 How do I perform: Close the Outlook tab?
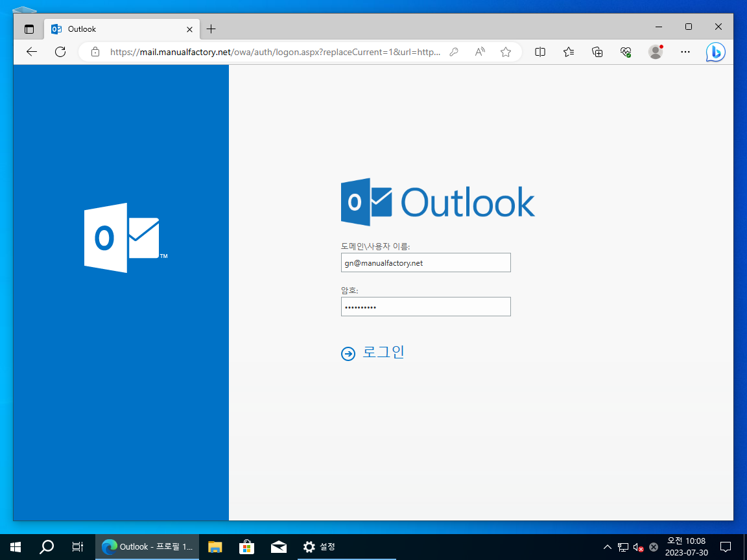[x=189, y=30]
